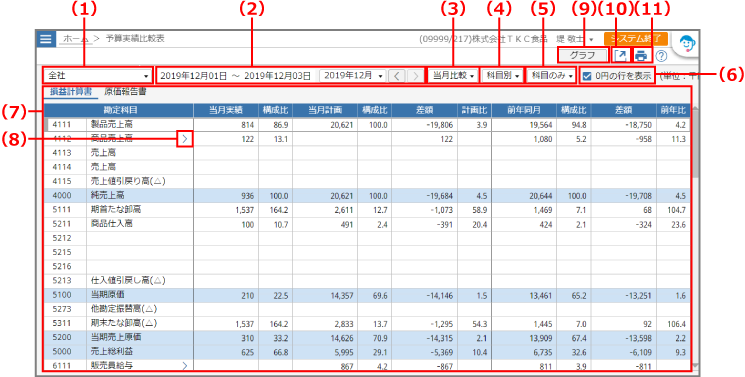Select the 商品仕入高 row label

tap(112, 223)
